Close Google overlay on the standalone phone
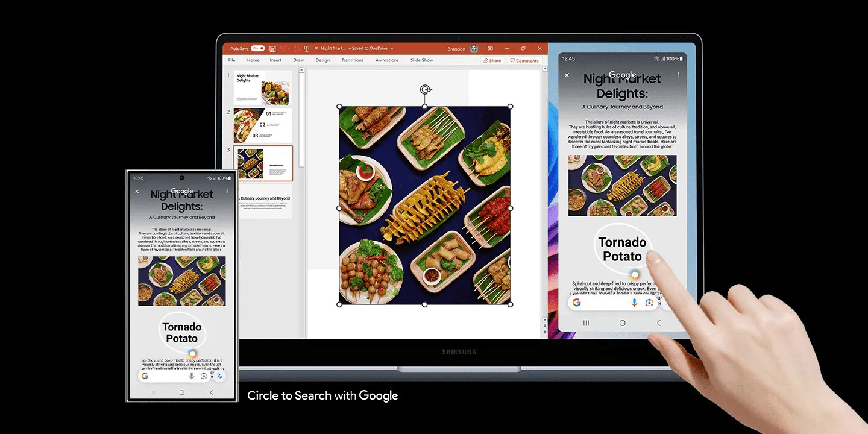868x434 pixels. click(x=137, y=192)
